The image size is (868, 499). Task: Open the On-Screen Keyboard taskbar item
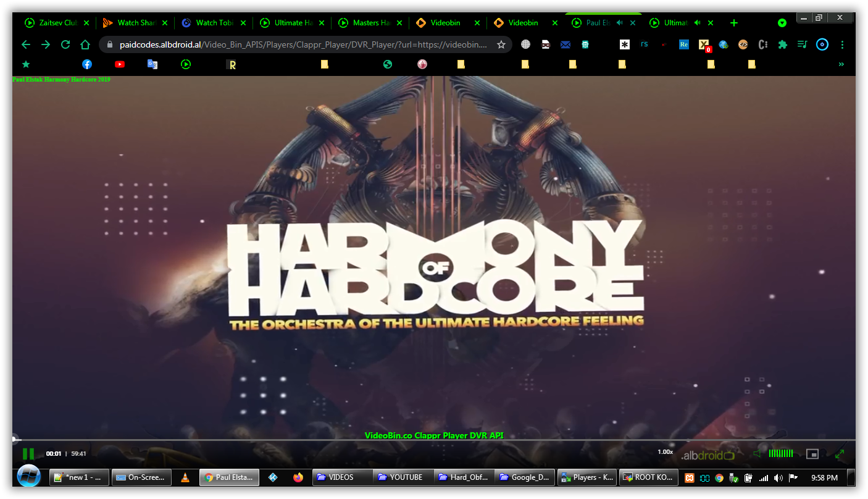click(x=143, y=477)
